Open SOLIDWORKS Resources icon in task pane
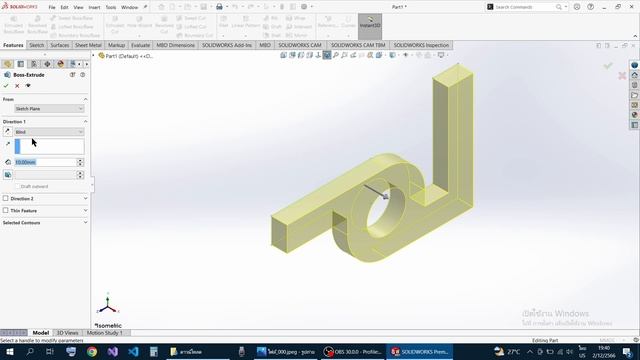 634,76
